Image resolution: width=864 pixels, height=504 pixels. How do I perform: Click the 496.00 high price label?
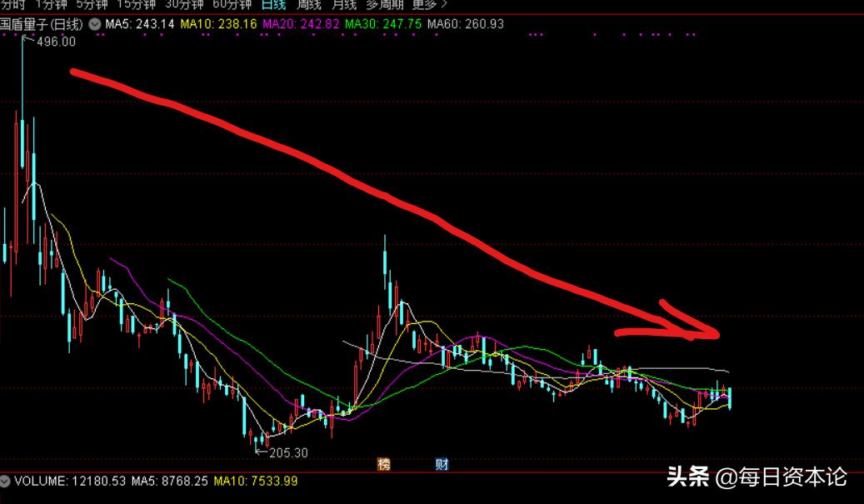56,42
